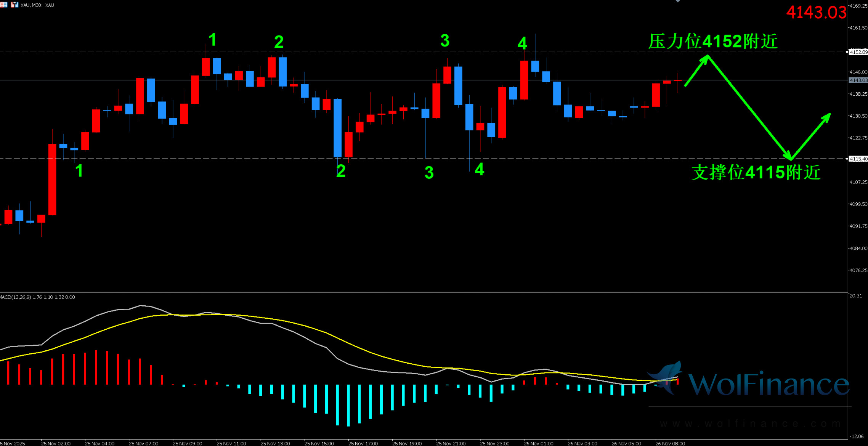Click the large red 4143.03 price text
This screenshot has height=446, width=868.
(x=816, y=13)
